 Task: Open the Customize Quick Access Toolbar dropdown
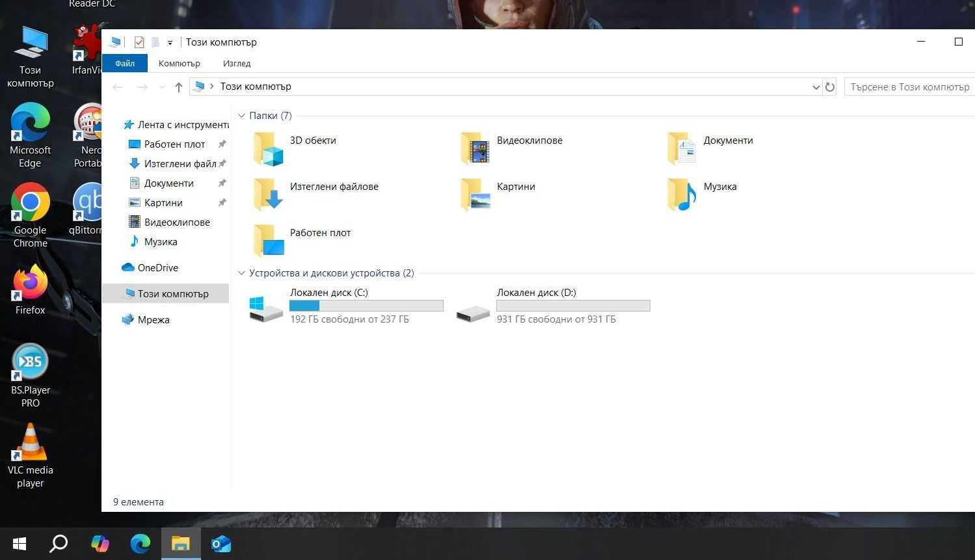coord(170,43)
